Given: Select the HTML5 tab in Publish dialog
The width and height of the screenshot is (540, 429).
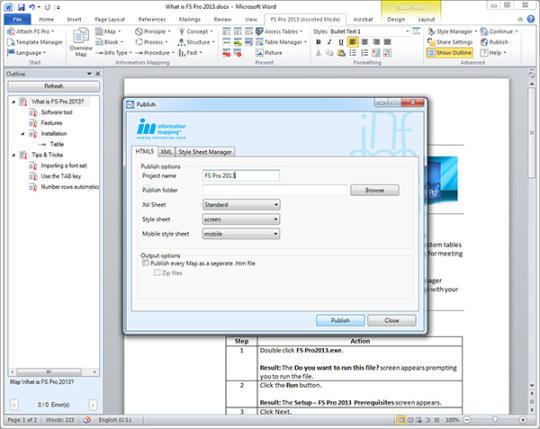Looking at the screenshot, I should pos(144,151).
